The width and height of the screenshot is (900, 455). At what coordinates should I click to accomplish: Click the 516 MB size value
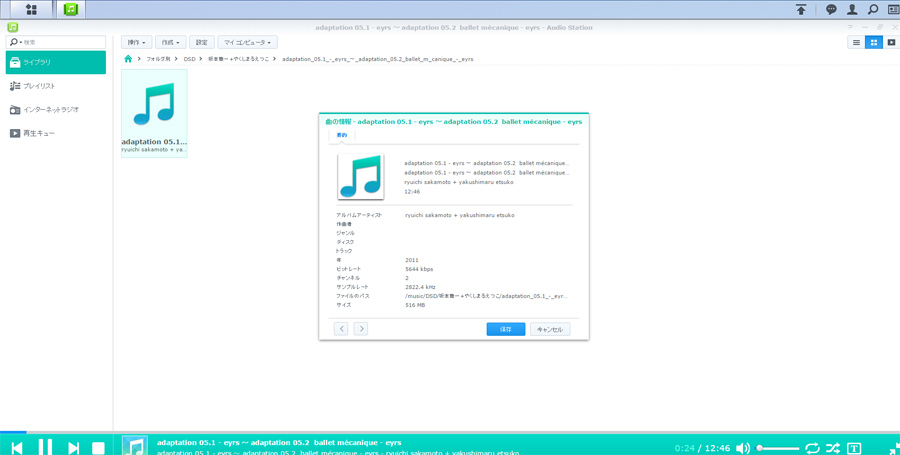415,305
